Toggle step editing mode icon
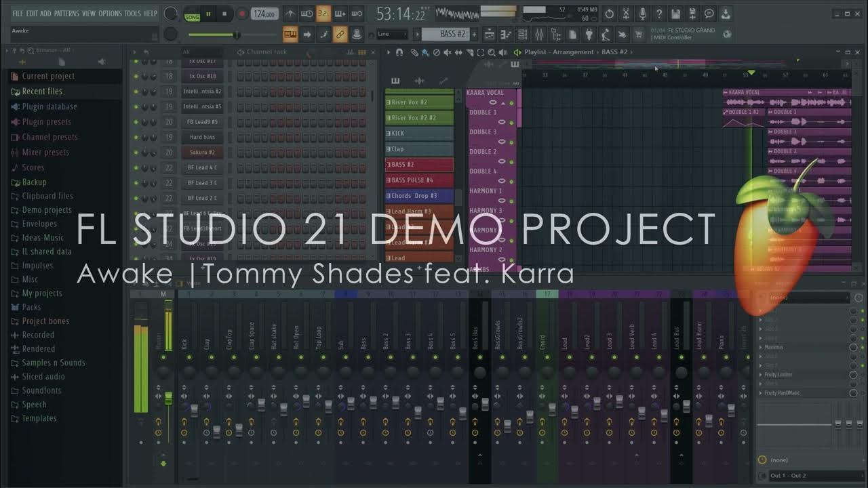Screen dimensions: 868x488 tap(323, 35)
